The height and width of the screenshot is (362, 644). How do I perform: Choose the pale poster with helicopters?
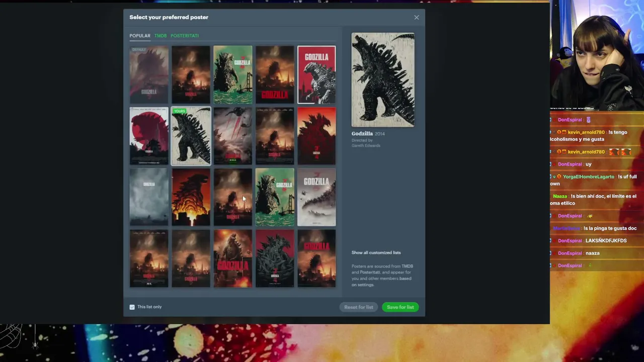coord(316,198)
